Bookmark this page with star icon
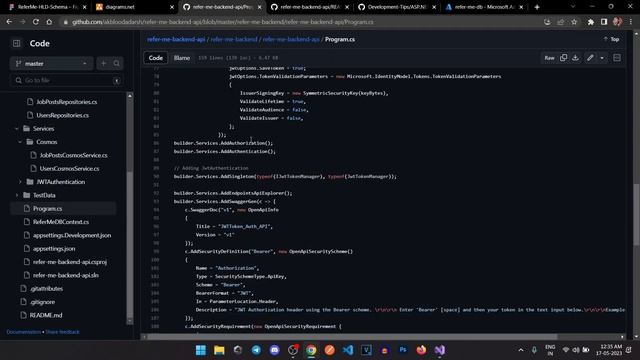Viewport: 640px width, 360px height. pos(574,22)
